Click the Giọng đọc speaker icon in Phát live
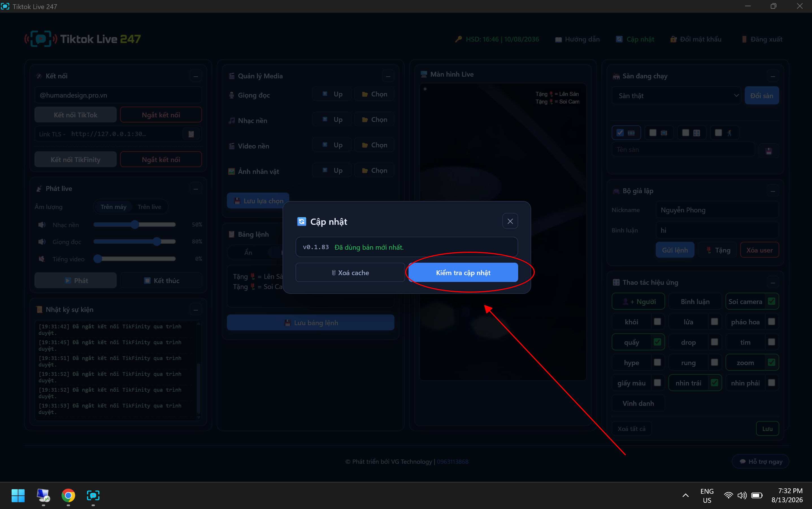This screenshot has height=509, width=812. [x=42, y=242]
